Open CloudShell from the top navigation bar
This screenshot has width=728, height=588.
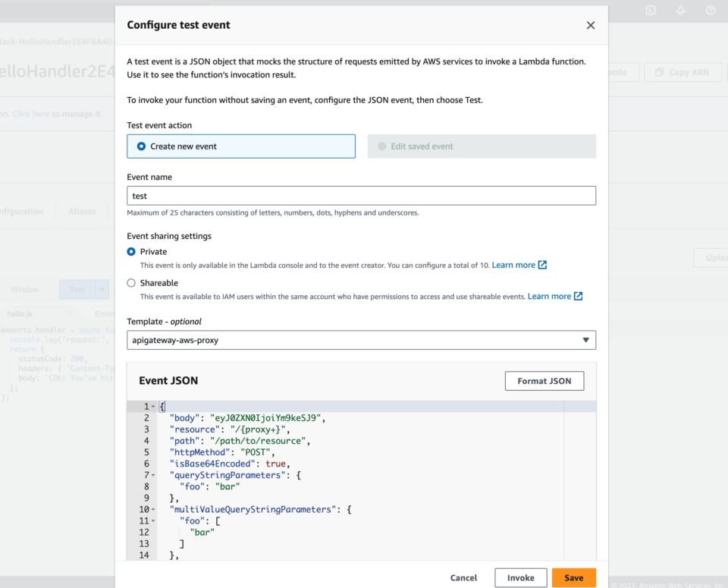pyautogui.click(x=650, y=11)
